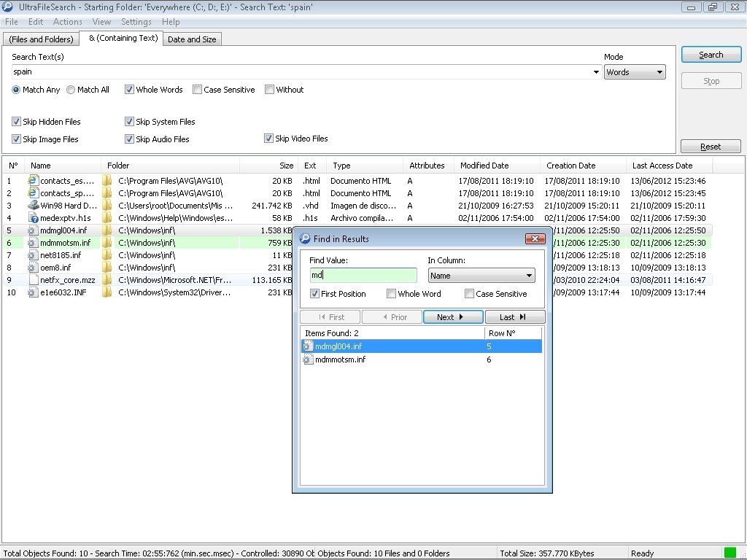Click the Reset button
The width and height of the screenshot is (747, 560).
[x=711, y=147]
